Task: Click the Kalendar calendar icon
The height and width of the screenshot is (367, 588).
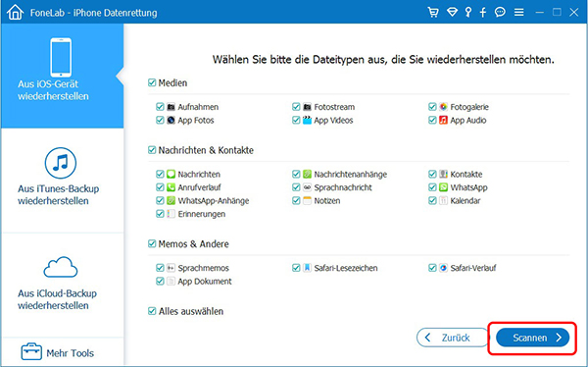Action: click(x=443, y=200)
